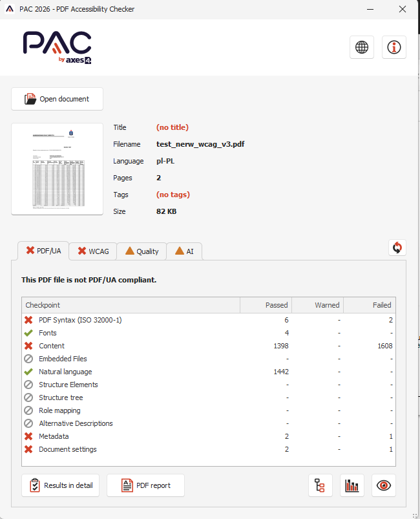Click the red failed icon beside Document settings
The height and width of the screenshot is (519, 420).
coord(28,449)
